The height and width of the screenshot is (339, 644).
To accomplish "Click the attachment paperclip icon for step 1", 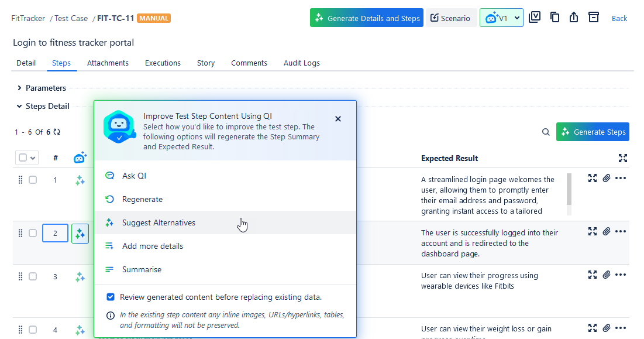I will [x=607, y=178].
